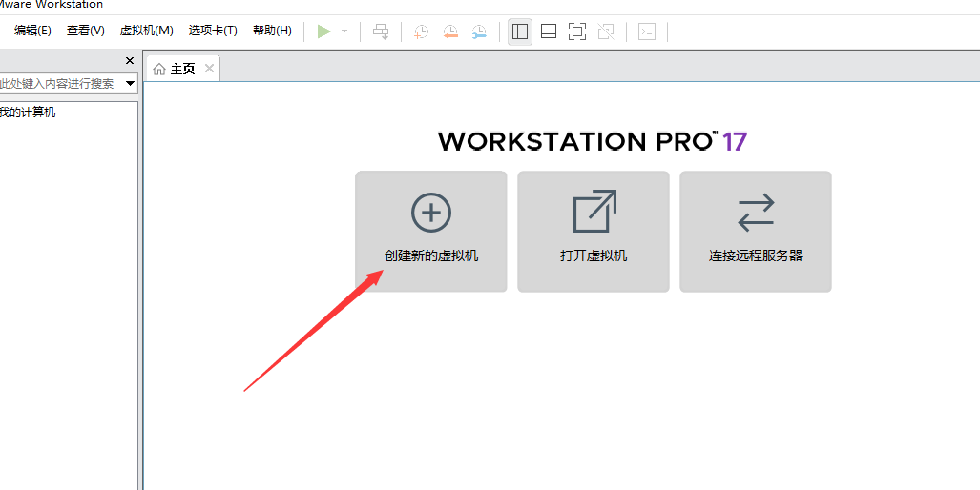Close the 主页 tab

click(209, 68)
